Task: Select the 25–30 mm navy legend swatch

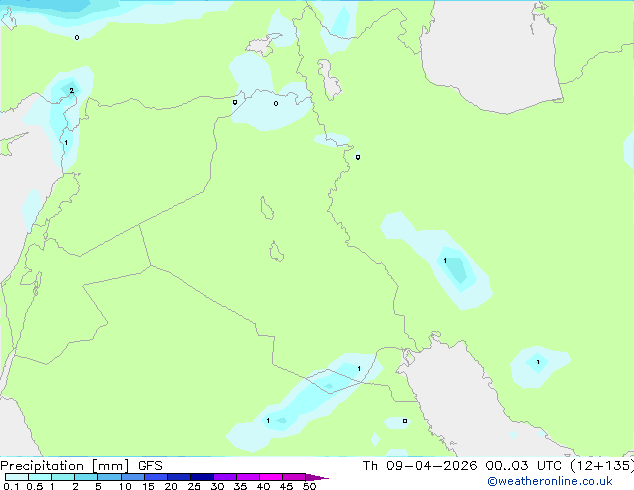Action: tap(202, 477)
